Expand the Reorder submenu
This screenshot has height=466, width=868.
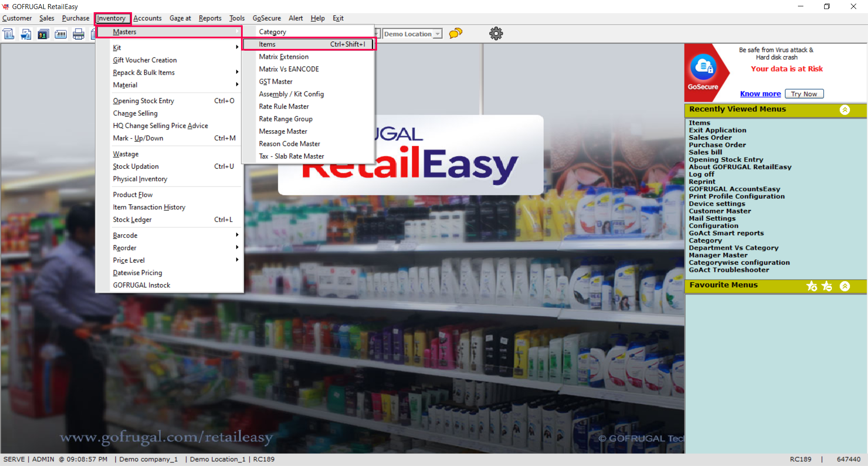pyautogui.click(x=175, y=248)
